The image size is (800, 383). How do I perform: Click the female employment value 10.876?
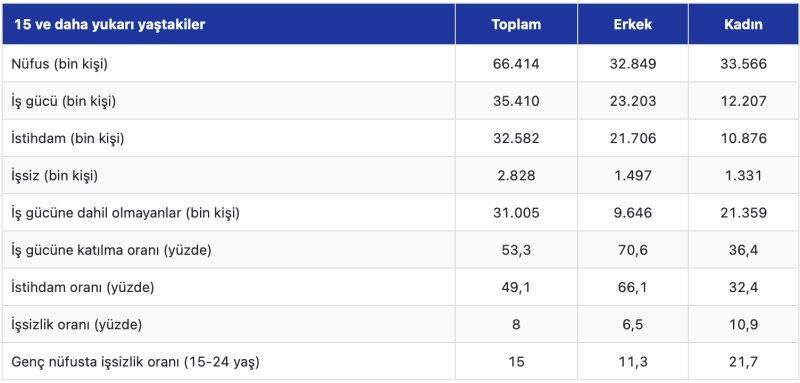pyautogui.click(x=743, y=139)
